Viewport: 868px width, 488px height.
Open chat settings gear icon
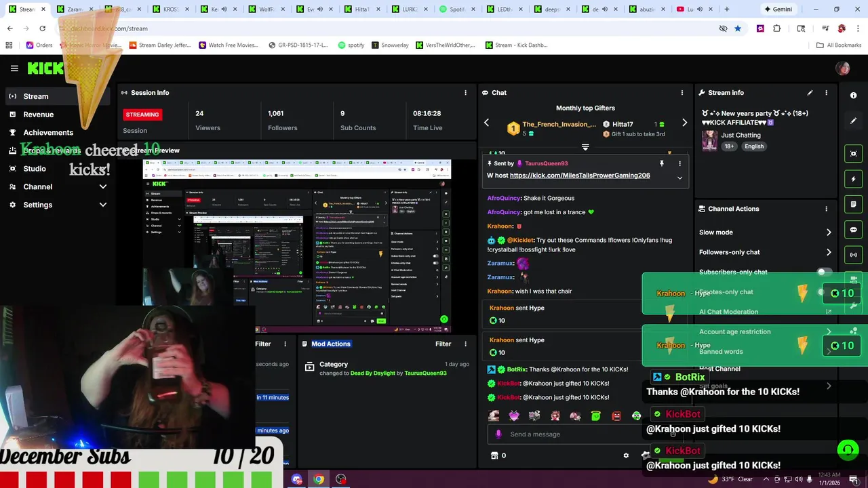point(626,455)
